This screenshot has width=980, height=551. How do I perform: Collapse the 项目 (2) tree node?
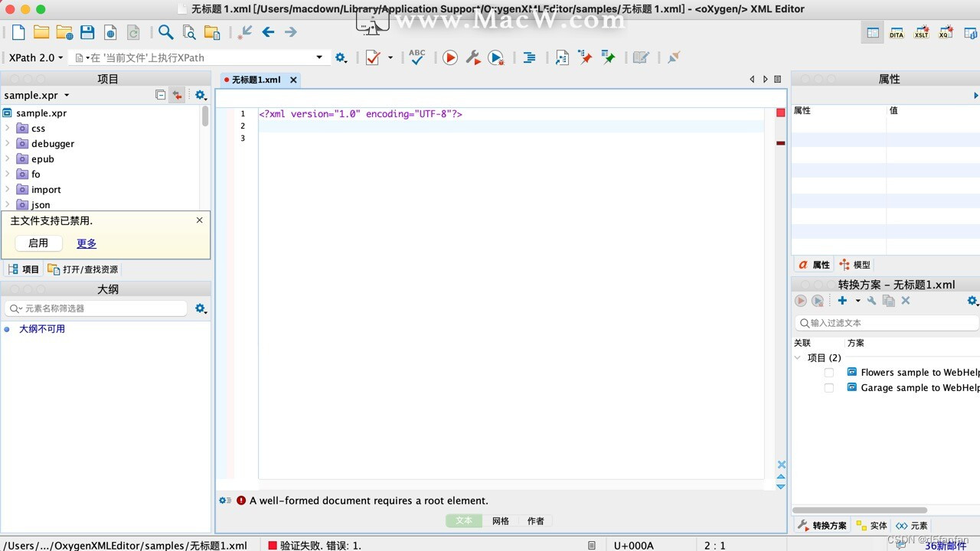pyautogui.click(x=797, y=357)
